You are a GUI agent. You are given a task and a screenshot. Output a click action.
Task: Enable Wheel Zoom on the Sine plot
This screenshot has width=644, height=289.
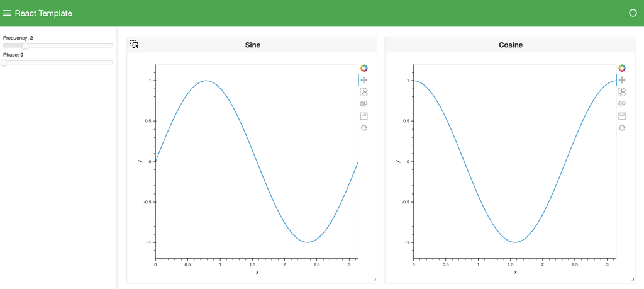click(x=364, y=104)
